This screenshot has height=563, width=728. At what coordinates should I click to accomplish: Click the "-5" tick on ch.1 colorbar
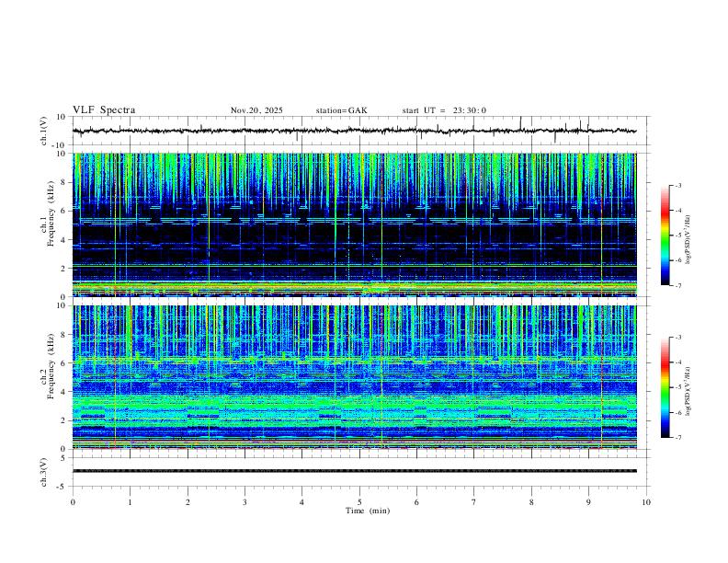(677, 236)
